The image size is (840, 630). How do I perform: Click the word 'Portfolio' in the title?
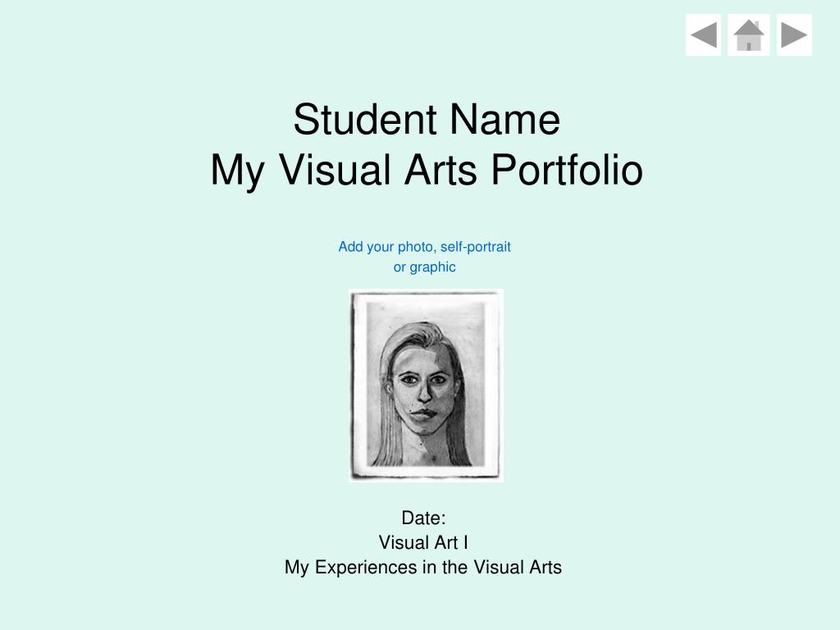[567, 170]
